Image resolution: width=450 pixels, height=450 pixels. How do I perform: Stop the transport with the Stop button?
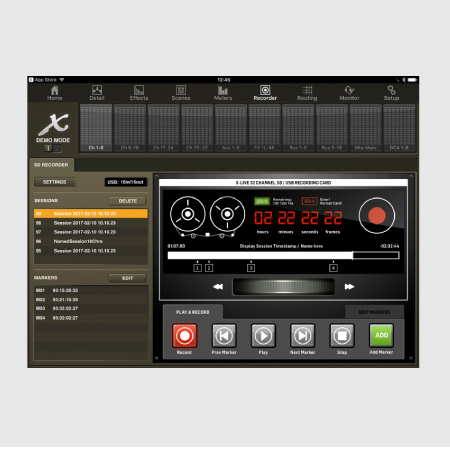(342, 336)
